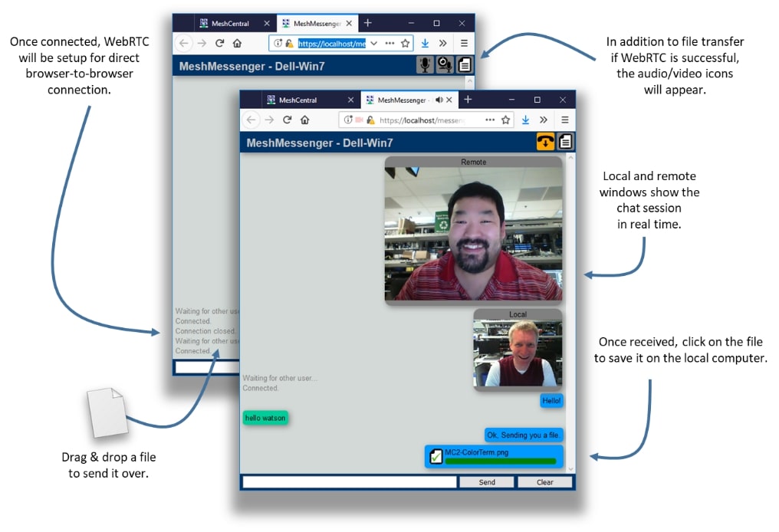Click the file transfer icon beside hang-up

(565, 142)
